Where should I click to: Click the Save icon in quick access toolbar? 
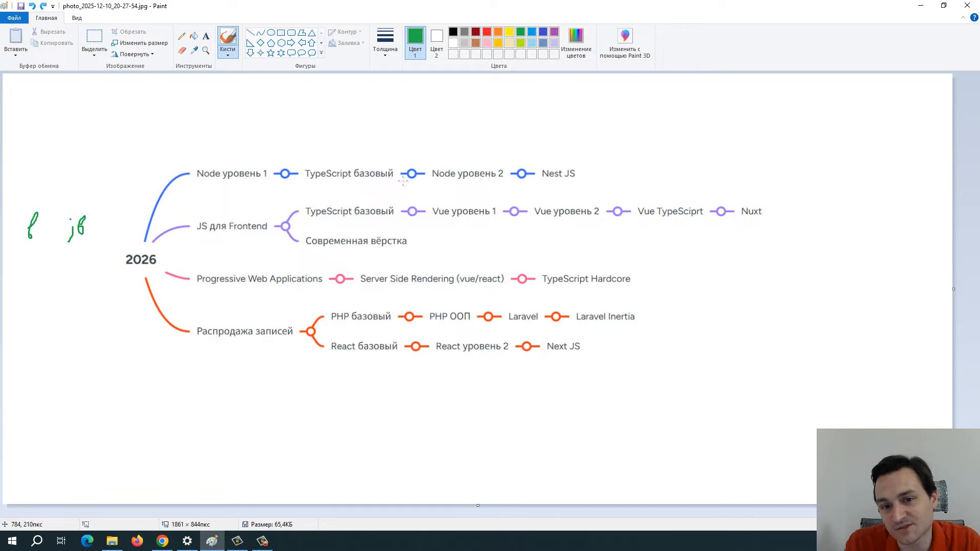tap(21, 6)
